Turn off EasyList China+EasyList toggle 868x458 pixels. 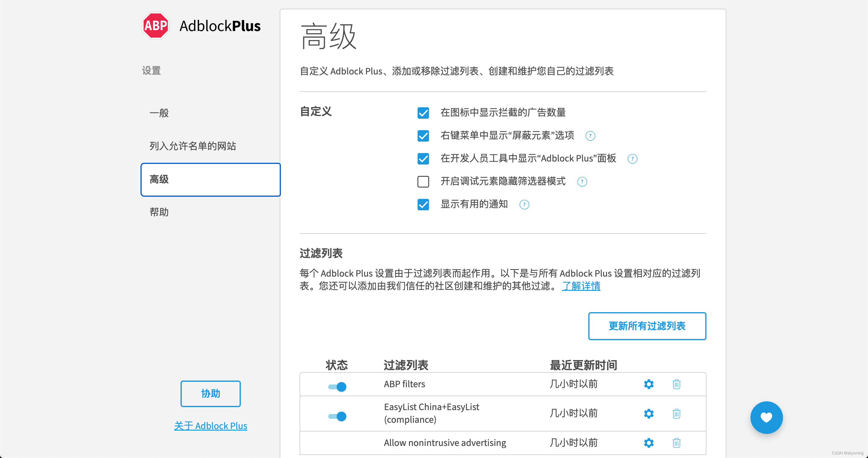click(337, 416)
